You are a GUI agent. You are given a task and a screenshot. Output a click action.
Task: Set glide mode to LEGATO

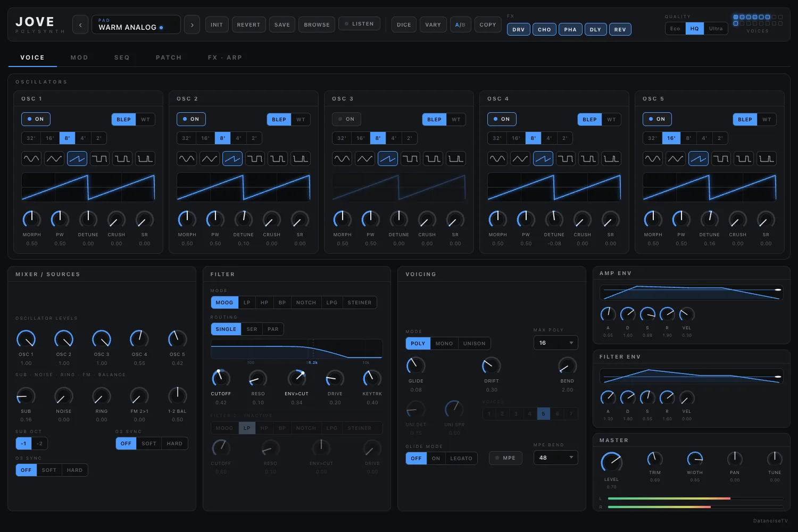coord(461,459)
